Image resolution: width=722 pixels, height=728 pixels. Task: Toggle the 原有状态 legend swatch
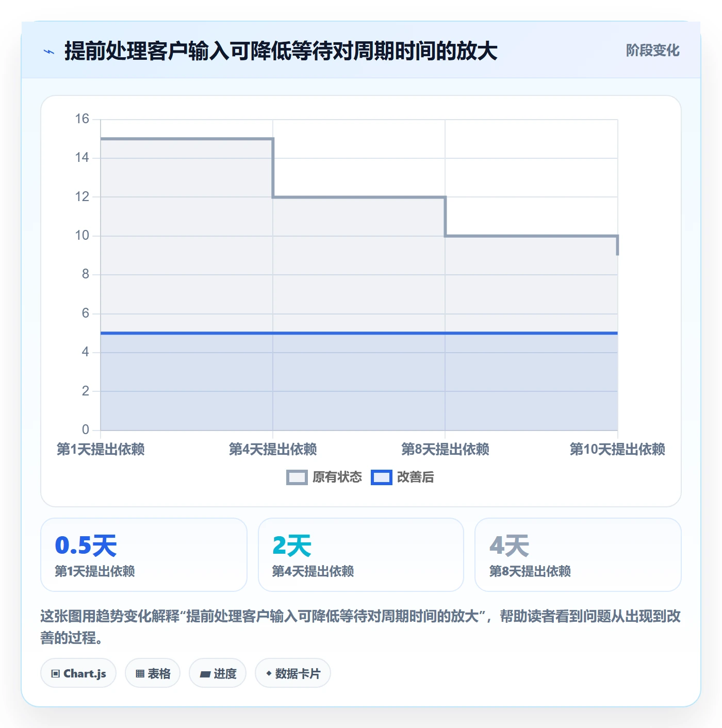click(297, 477)
